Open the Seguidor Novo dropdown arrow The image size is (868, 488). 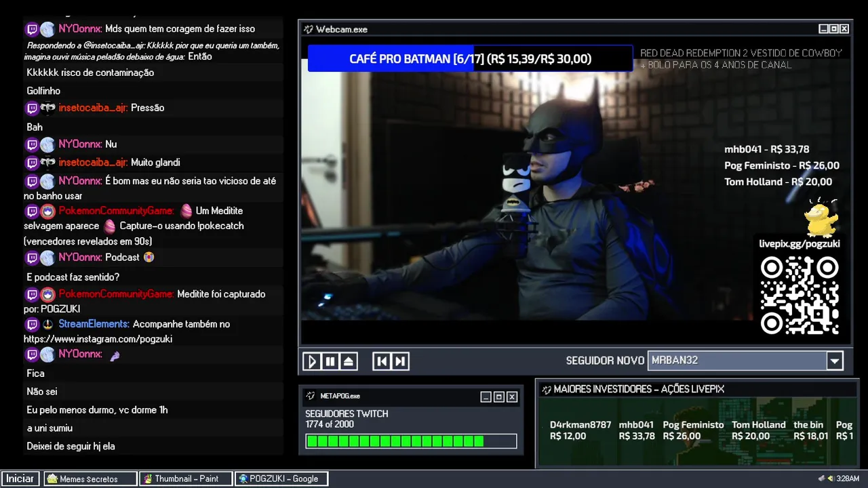835,361
